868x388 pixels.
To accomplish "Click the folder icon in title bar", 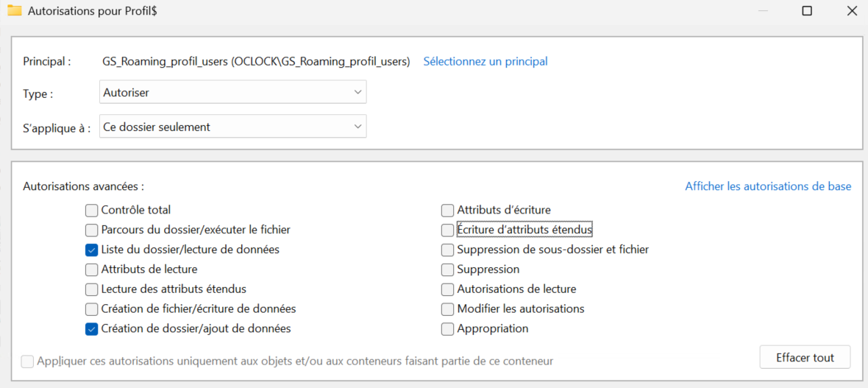I will [14, 11].
